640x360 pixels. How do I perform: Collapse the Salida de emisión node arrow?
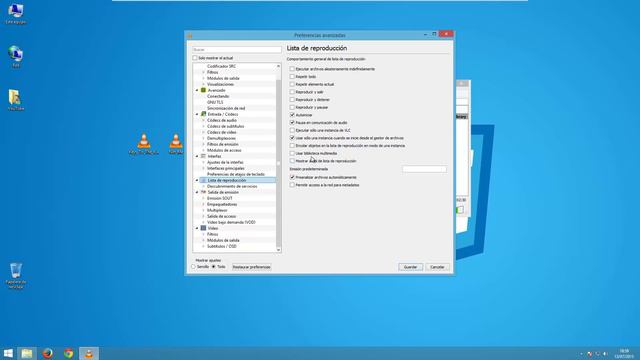tap(197, 192)
